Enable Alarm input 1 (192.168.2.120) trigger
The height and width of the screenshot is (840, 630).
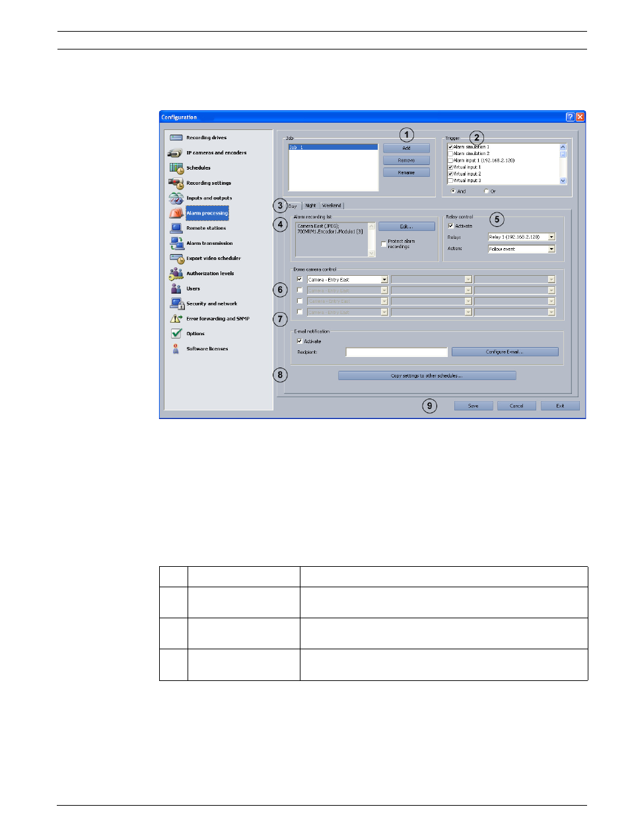tap(450, 160)
